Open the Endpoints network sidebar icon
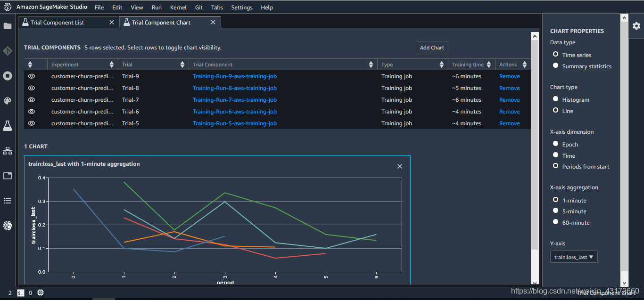 coord(8,151)
